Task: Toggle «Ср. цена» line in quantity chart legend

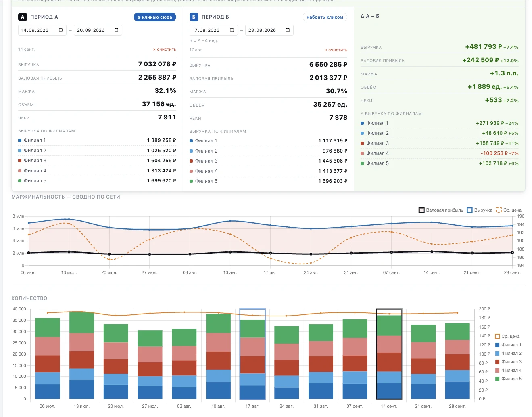Action: click(507, 336)
